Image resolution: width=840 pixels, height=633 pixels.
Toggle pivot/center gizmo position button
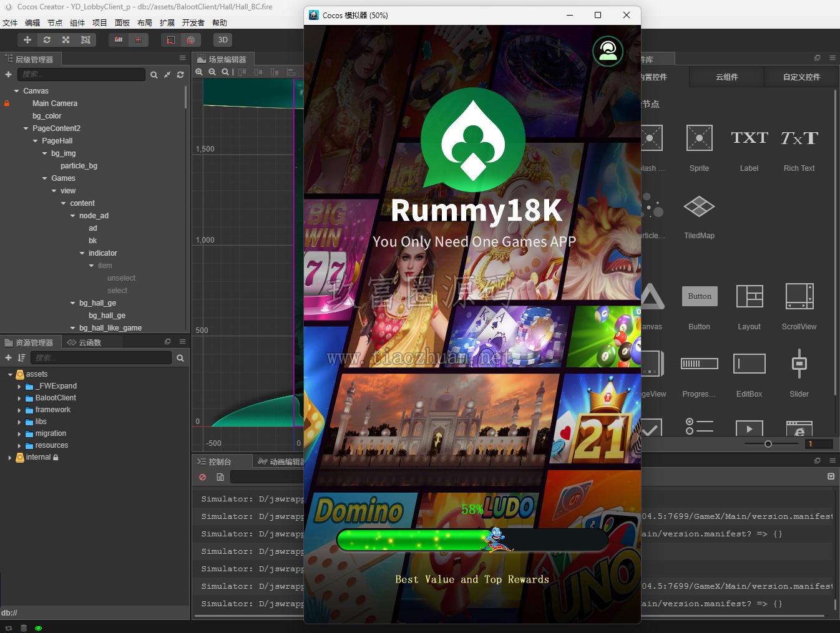[x=119, y=39]
